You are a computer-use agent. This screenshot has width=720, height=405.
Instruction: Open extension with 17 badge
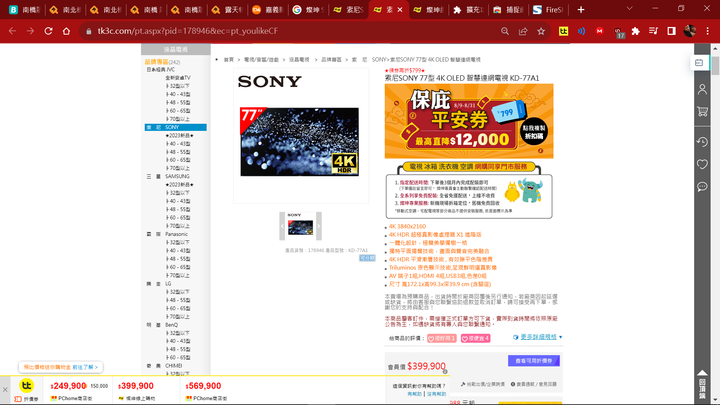tap(618, 32)
